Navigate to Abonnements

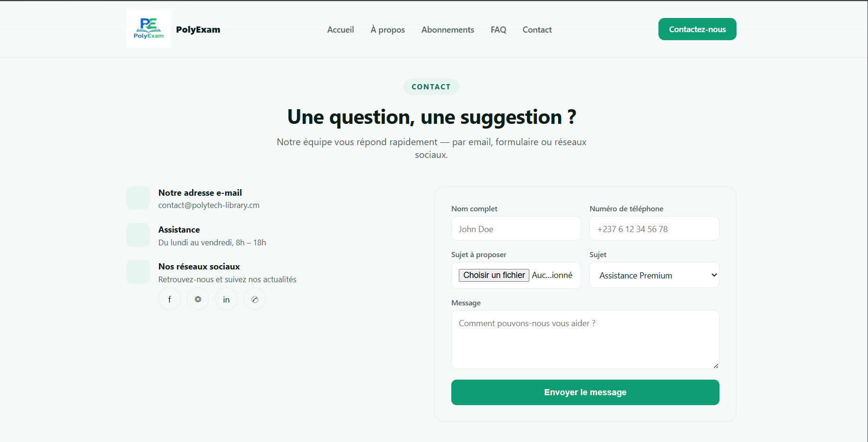click(x=447, y=29)
